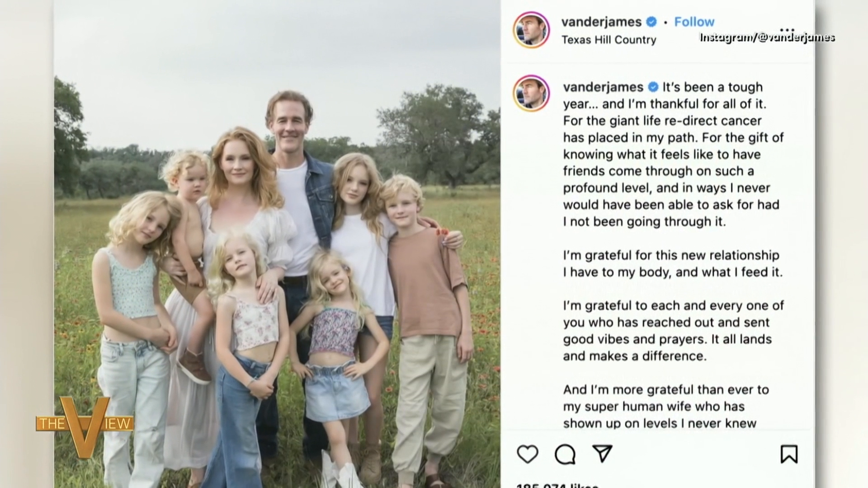Click the "new relationship I have to my body" paragraph

(672, 263)
